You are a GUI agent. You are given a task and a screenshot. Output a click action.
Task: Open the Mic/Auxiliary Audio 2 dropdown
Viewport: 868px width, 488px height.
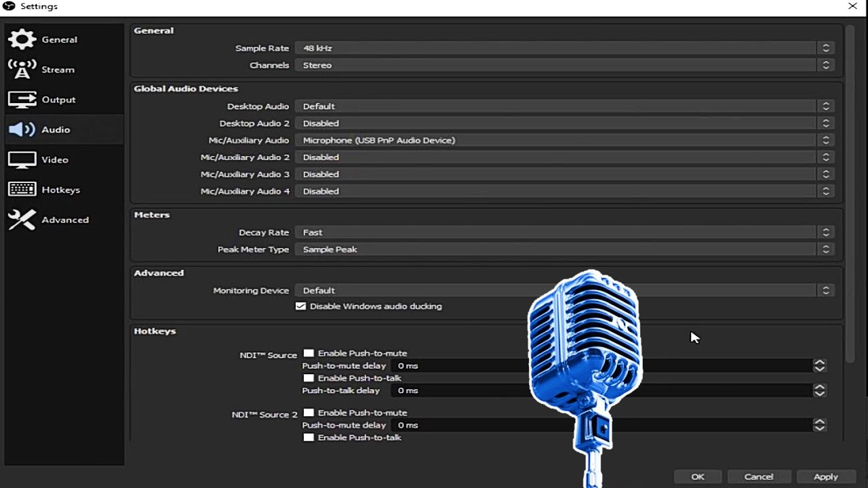click(564, 157)
